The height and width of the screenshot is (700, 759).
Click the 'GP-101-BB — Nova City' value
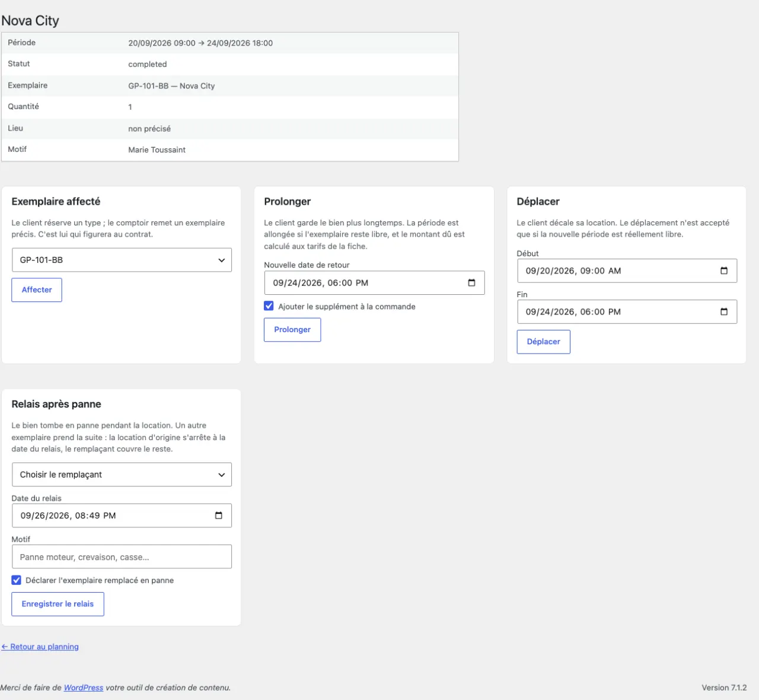click(171, 85)
